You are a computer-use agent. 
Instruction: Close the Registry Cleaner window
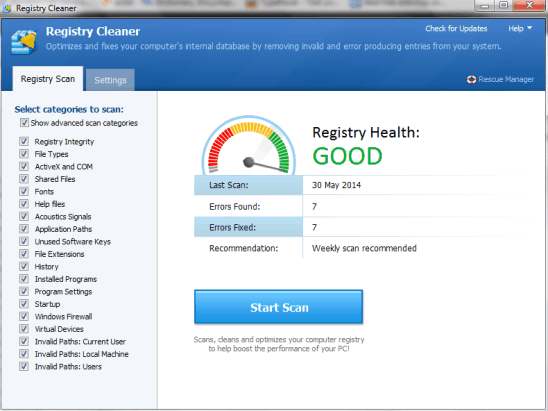point(529,6)
